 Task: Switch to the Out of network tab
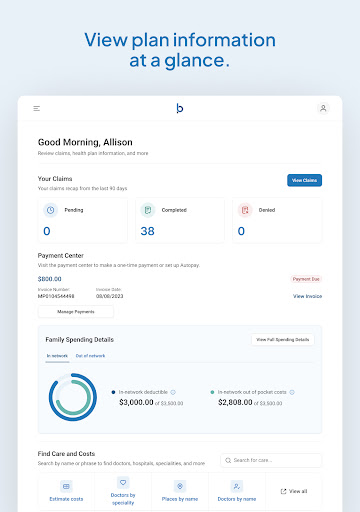[x=90, y=356]
